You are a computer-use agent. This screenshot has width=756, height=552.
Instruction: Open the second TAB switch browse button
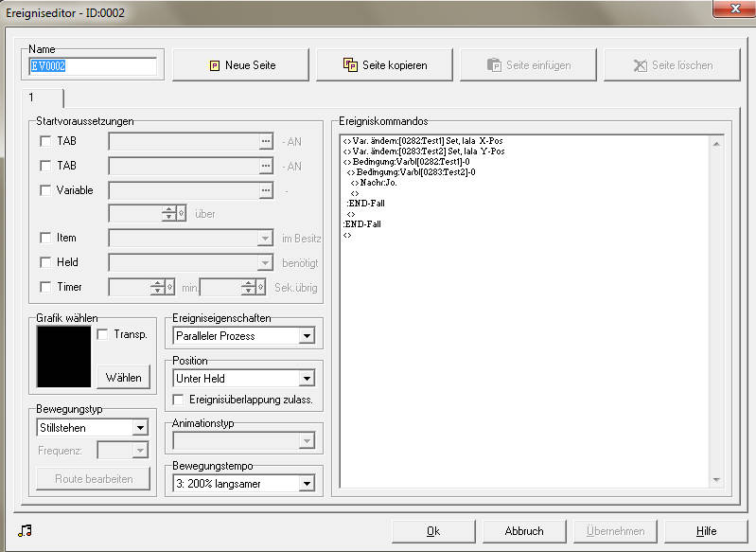pyautogui.click(x=266, y=166)
